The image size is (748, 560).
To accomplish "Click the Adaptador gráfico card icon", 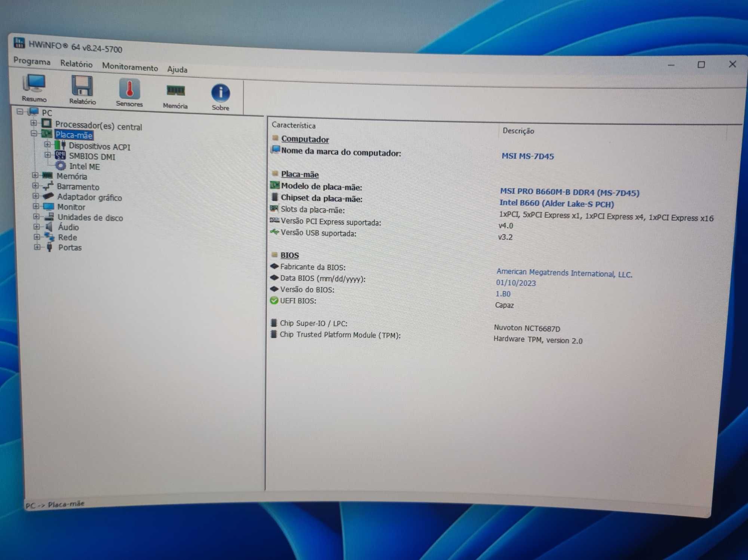I will pyautogui.click(x=48, y=196).
